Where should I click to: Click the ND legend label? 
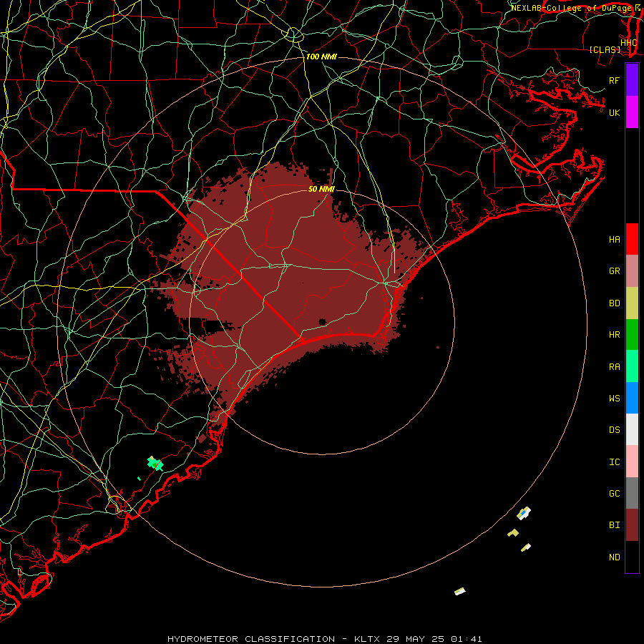click(x=615, y=557)
